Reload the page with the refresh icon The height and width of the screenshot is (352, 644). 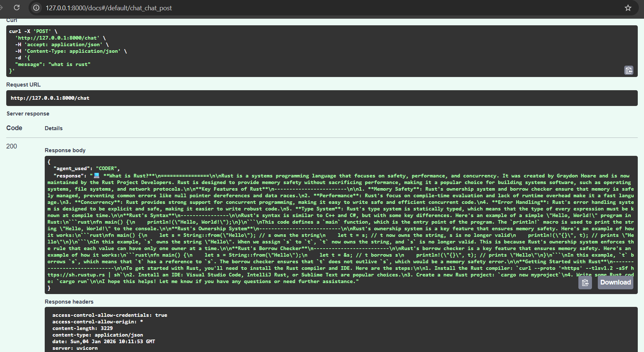point(16,8)
